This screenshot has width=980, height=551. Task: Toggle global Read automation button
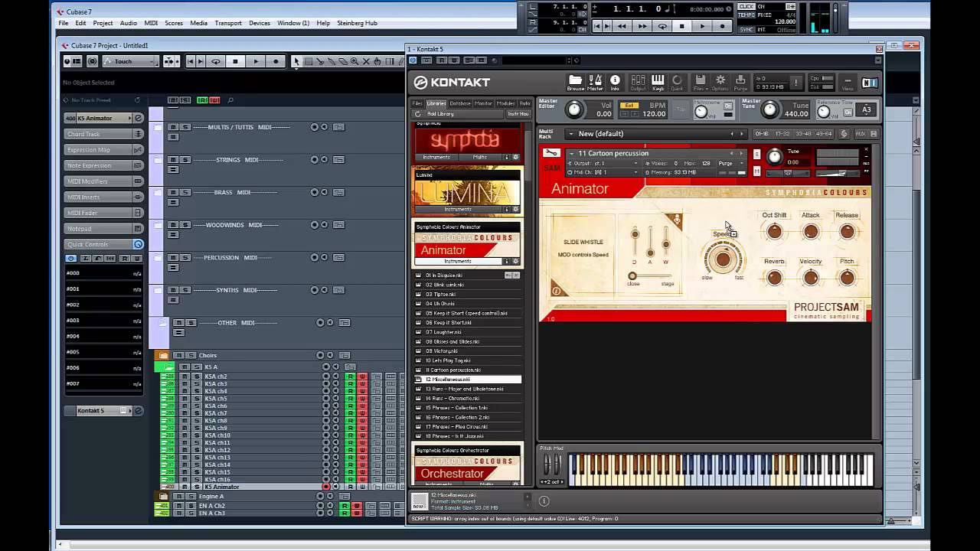(201, 100)
